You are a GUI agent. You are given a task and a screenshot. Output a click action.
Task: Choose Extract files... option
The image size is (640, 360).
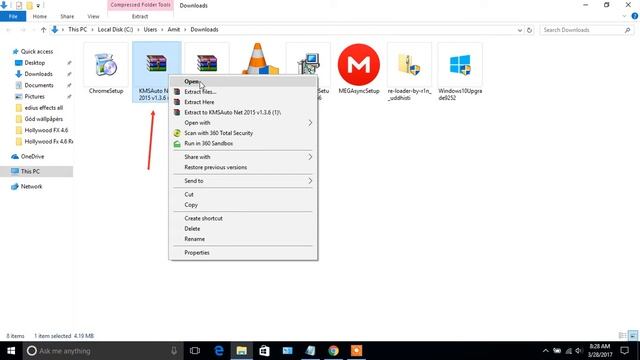click(243, 92)
